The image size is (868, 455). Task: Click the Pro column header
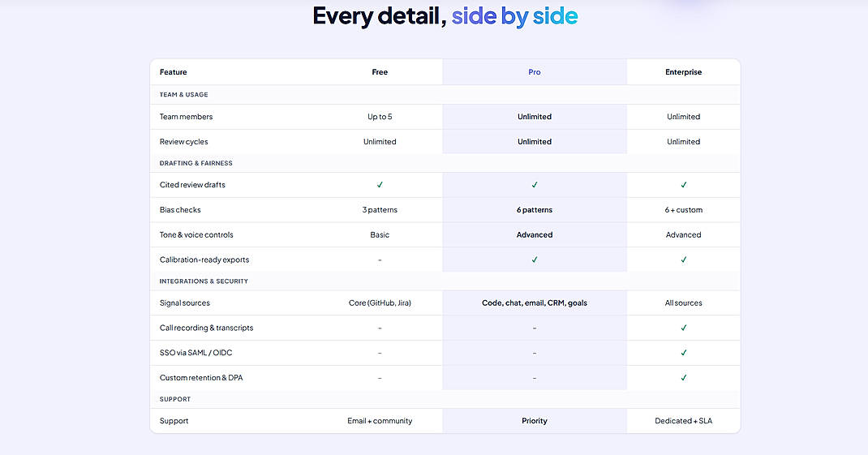pyautogui.click(x=535, y=72)
